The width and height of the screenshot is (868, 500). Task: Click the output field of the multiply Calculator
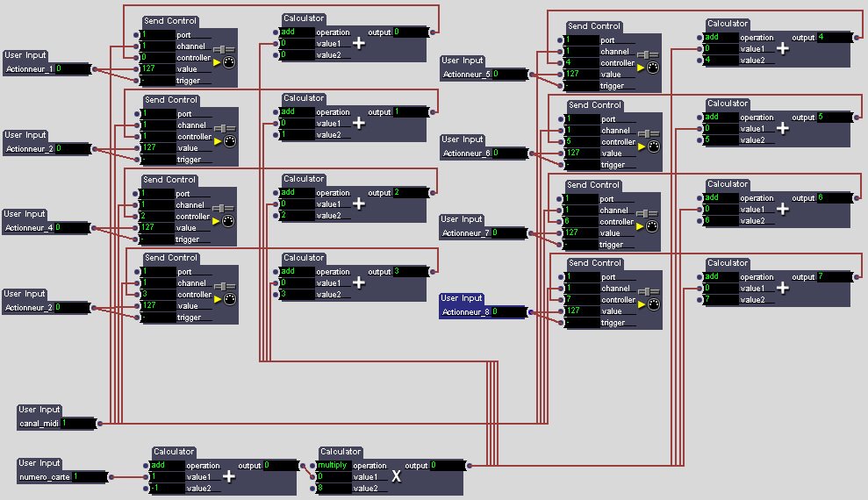[445, 465]
